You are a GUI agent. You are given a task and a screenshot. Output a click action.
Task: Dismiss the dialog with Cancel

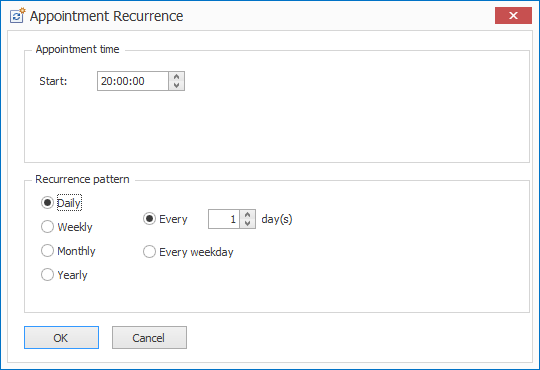click(x=149, y=338)
